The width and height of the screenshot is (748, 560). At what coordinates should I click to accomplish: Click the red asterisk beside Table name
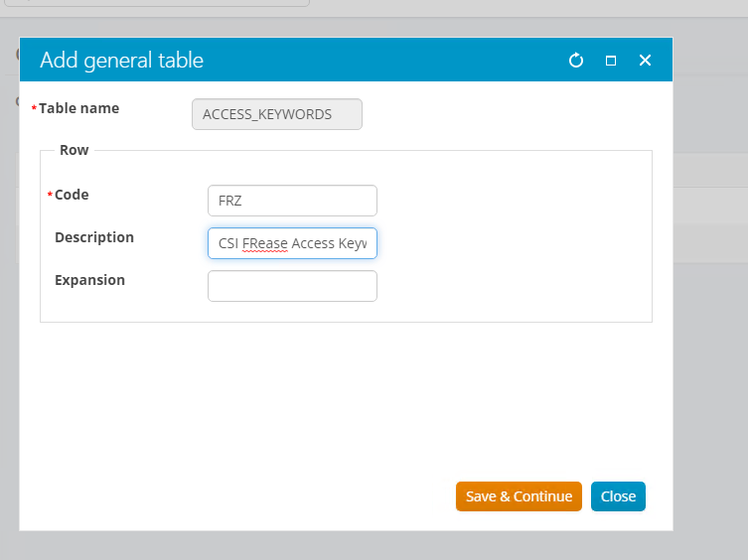coord(35,108)
